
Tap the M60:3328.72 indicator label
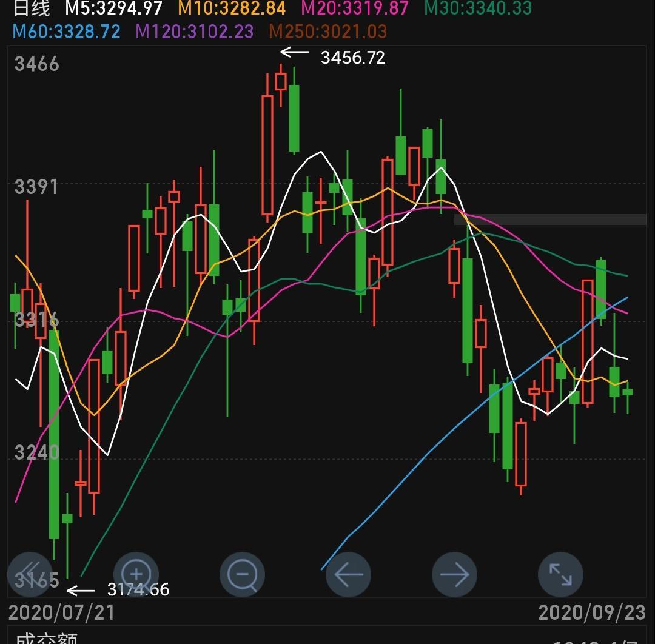pos(67,32)
